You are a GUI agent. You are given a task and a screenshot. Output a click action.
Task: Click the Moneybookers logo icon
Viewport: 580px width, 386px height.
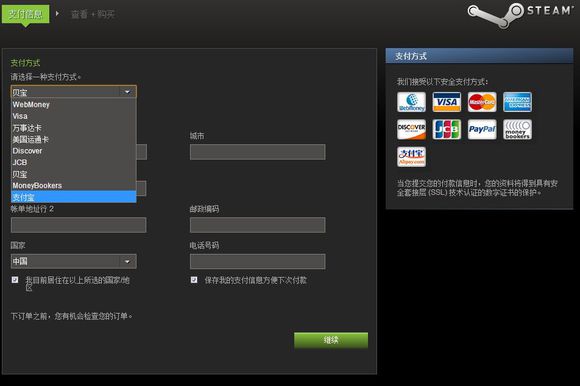pos(517,129)
